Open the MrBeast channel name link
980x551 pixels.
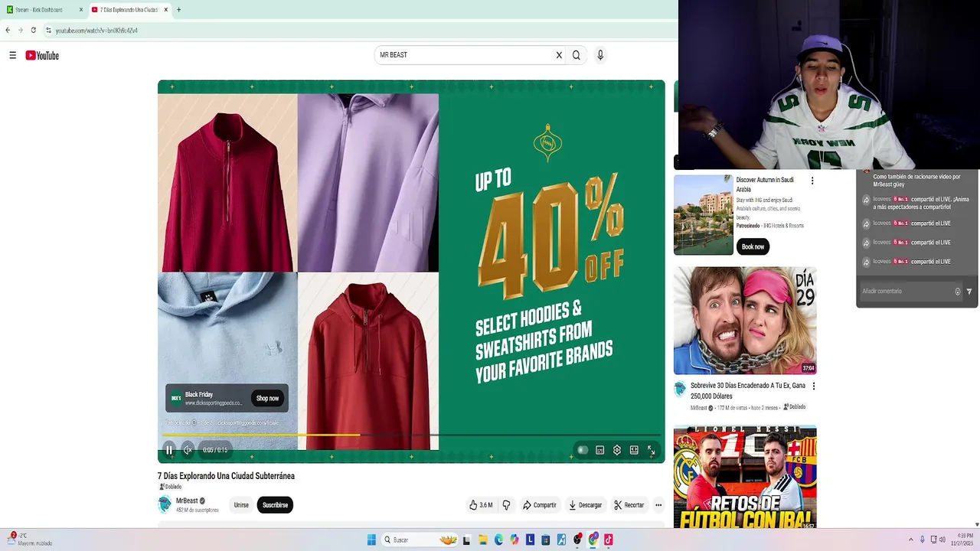coord(187,500)
